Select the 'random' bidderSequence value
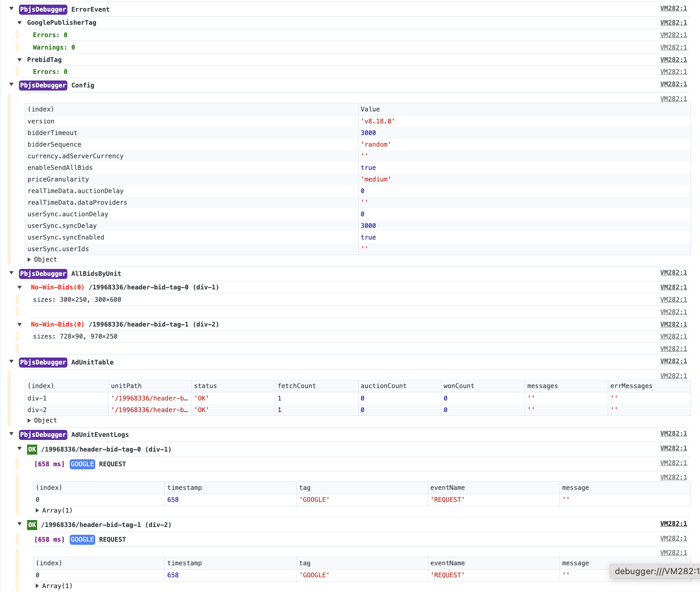The width and height of the screenshot is (700, 592). pyautogui.click(x=376, y=144)
